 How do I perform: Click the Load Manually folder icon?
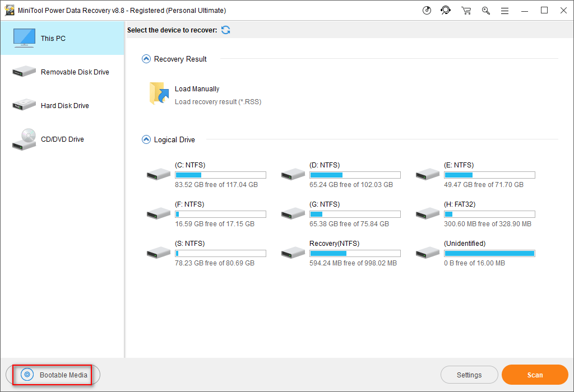[x=159, y=93]
